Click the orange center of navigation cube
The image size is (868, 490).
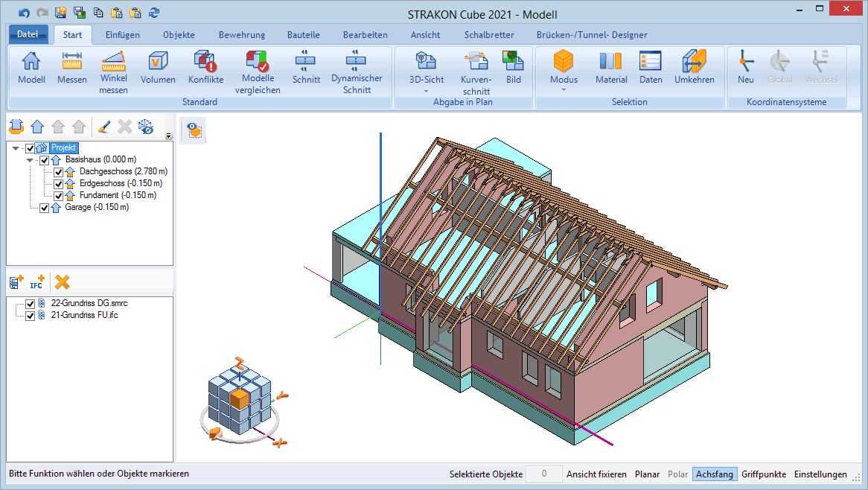tap(240, 398)
